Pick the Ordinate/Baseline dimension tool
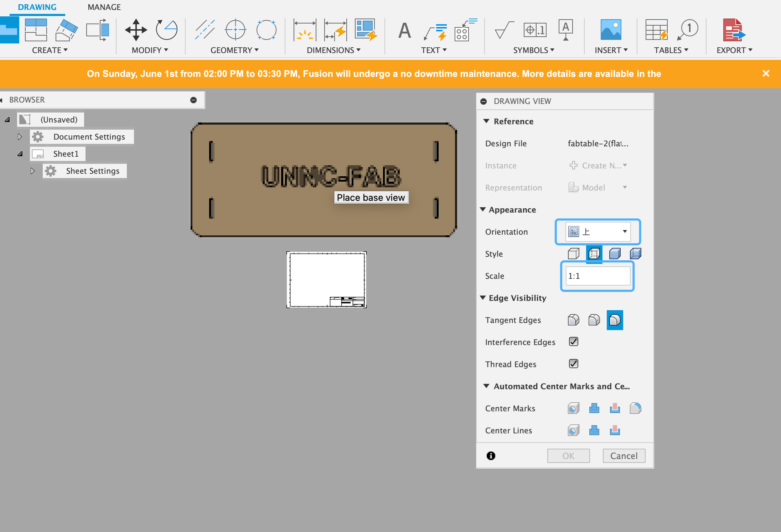This screenshot has width=781, height=532. 335,30
